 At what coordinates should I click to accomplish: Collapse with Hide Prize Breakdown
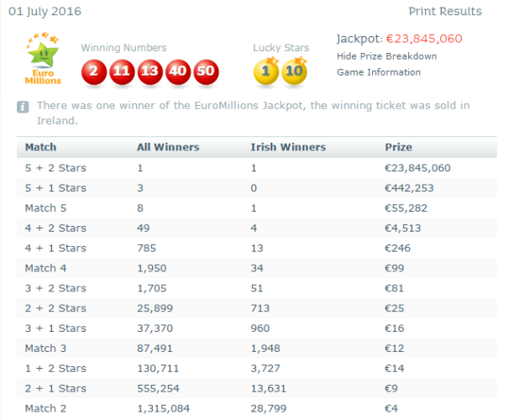click(386, 56)
